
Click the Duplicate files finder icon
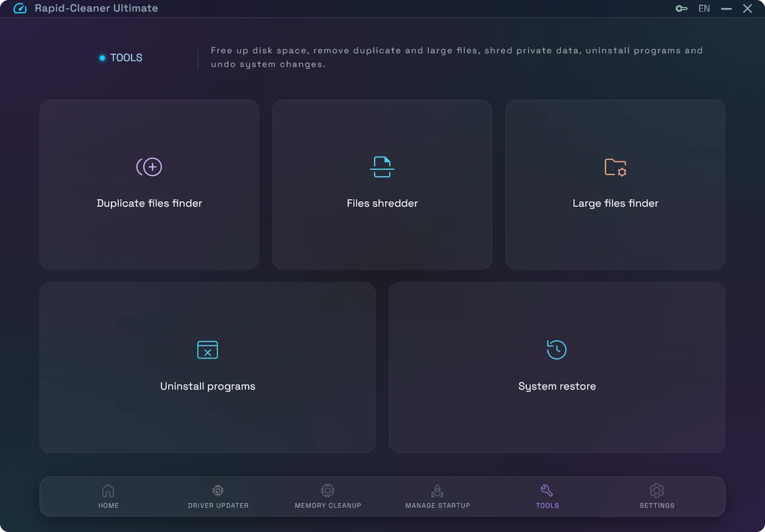click(149, 167)
